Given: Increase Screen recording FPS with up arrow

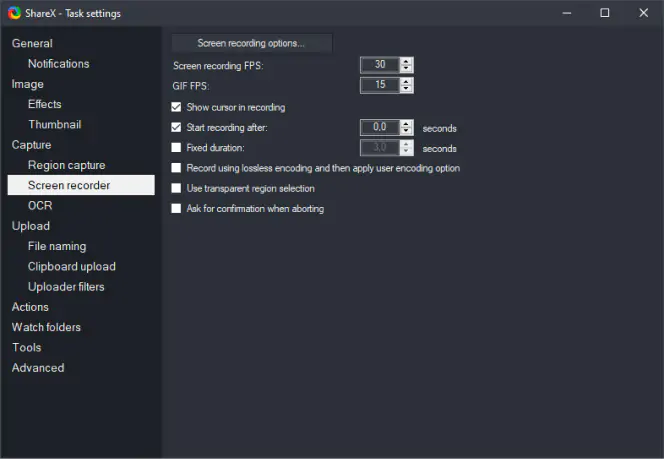Looking at the screenshot, I should pos(406,61).
